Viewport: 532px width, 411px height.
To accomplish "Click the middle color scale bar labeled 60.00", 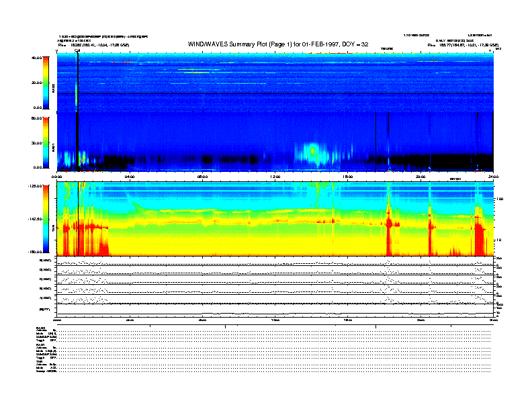I will pyautogui.click(x=46, y=142).
